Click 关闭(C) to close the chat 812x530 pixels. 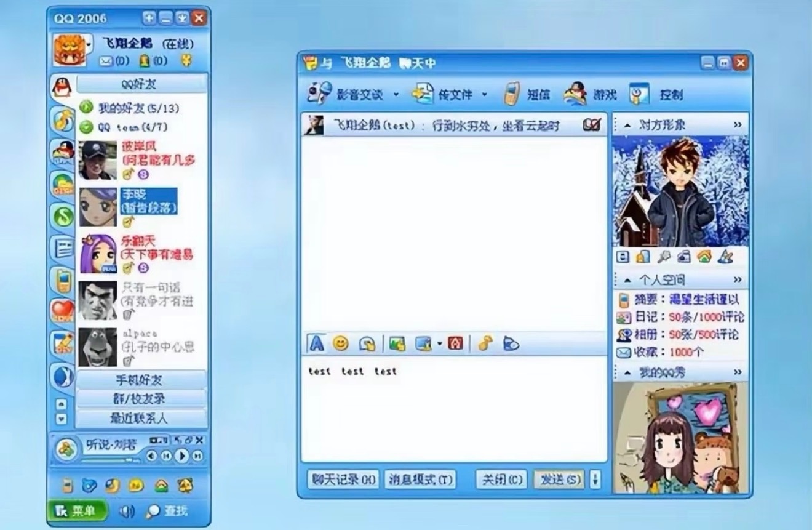[x=501, y=480]
